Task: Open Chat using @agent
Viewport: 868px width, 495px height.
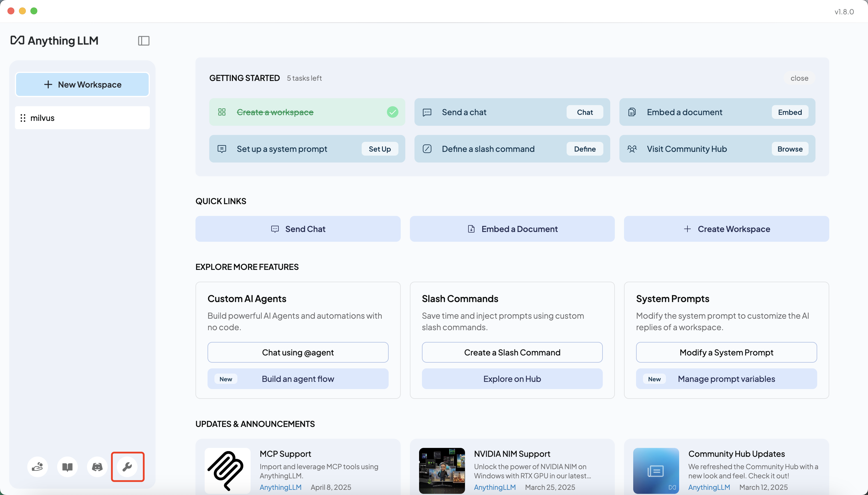Action: (x=298, y=352)
